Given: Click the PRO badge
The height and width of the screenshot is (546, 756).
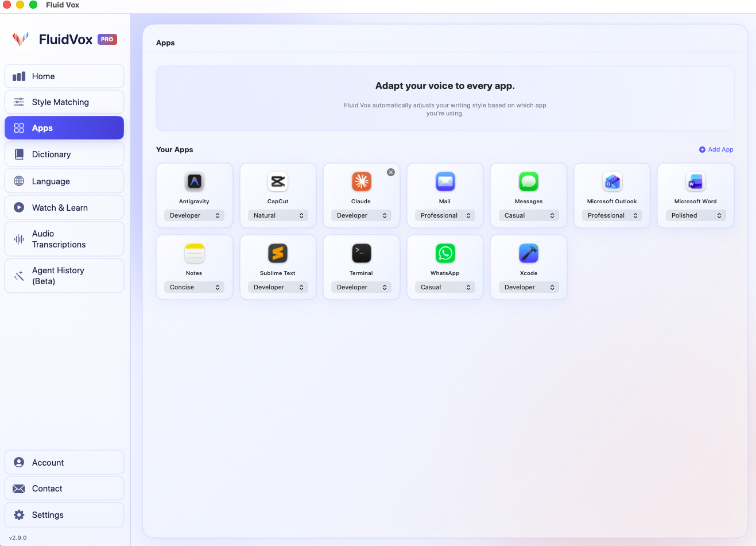Looking at the screenshot, I should click(107, 39).
